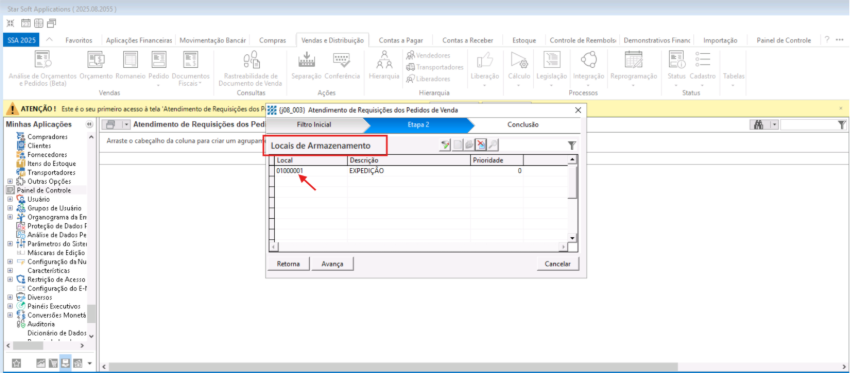The width and height of the screenshot is (850, 373).
Task: Click the star icon in sidebar footer
Action: [16, 363]
